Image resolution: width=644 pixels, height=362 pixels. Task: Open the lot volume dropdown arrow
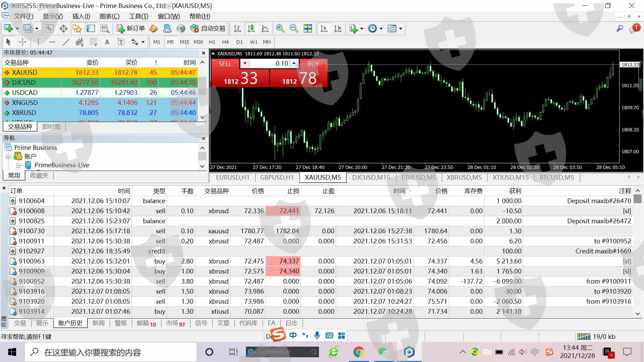coord(245,63)
